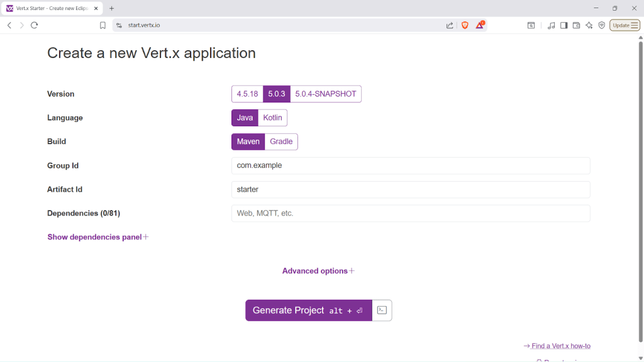This screenshot has height=362, width=644.
Task: Select version 4.5.18
Action: point(247,94)
